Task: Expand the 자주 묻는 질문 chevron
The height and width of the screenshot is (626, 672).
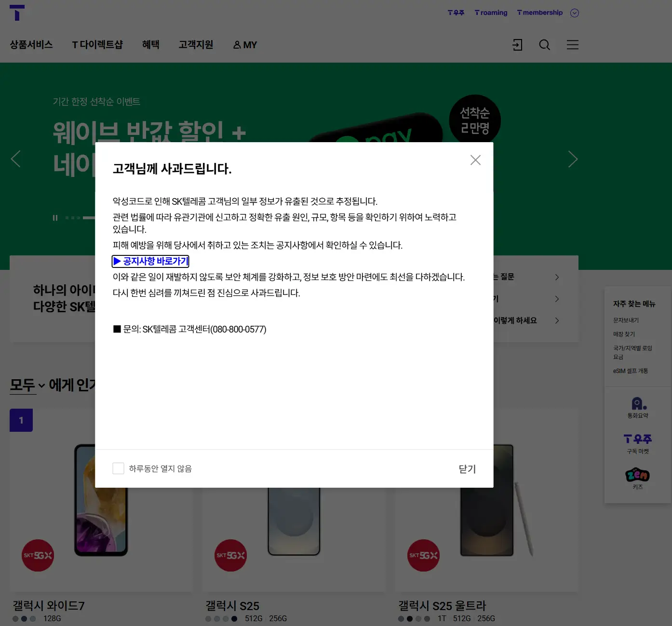Action: [557, 277]
